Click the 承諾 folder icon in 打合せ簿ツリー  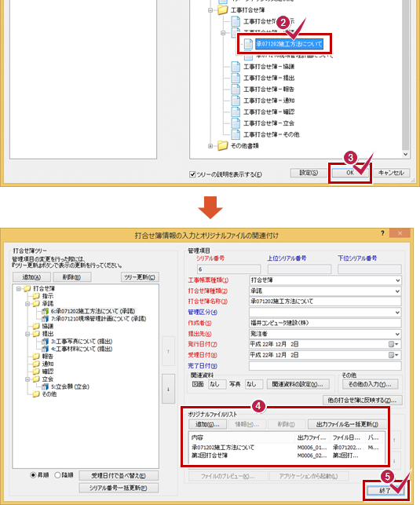36,304
